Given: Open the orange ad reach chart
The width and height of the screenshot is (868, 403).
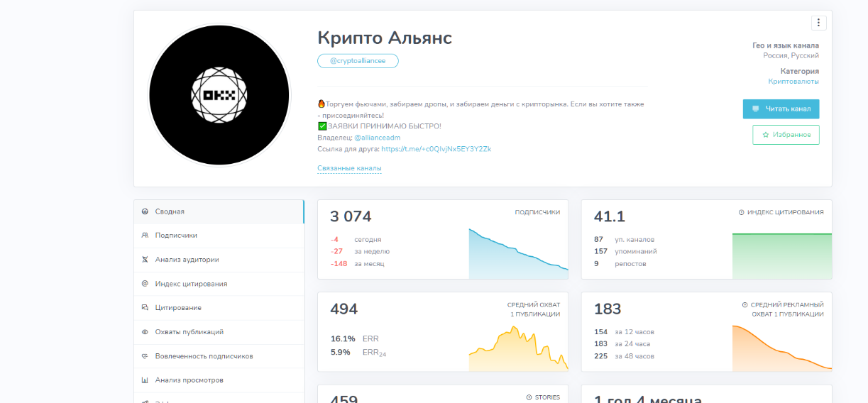Looking at the screenshot, I should click(x=782, y=348).
